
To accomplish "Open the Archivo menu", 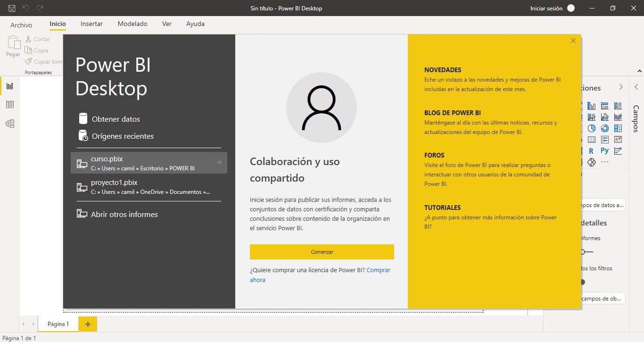I will [x=21, y=25].
